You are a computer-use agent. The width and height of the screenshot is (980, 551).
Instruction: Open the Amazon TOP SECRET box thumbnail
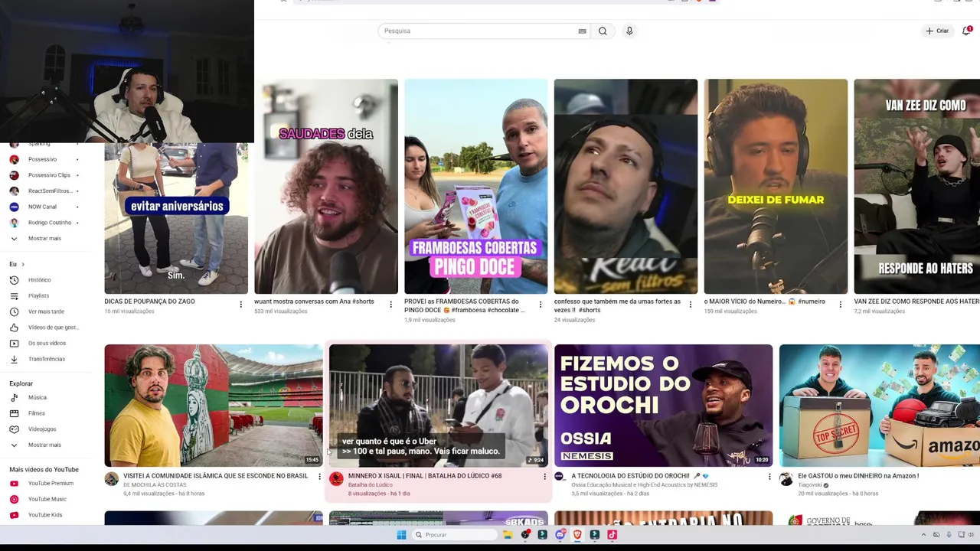880,406
